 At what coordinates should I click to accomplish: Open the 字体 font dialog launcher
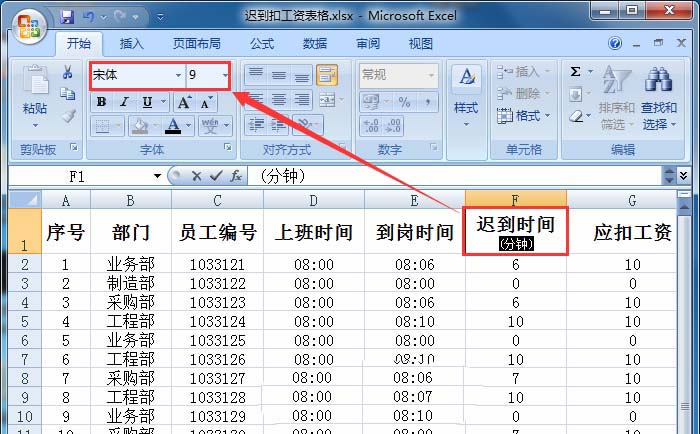228,147
